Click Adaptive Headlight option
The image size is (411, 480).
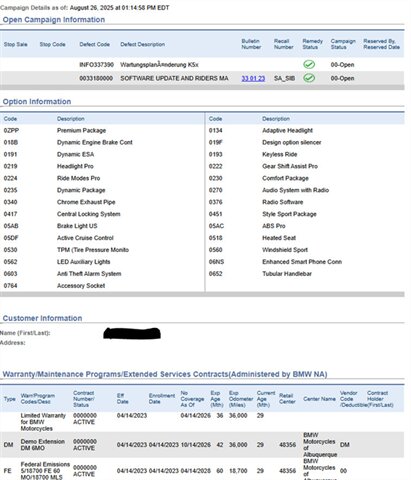click(287, 130)
